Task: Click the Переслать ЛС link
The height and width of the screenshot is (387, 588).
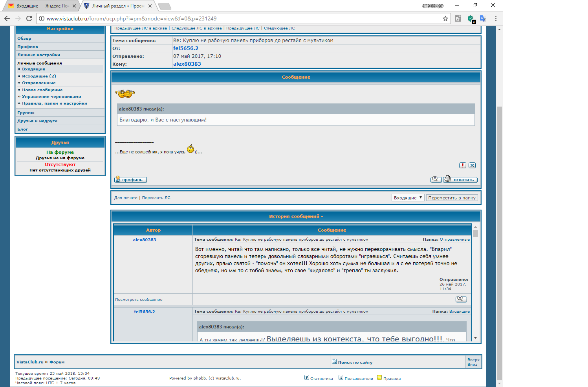Action: point(156,198)
